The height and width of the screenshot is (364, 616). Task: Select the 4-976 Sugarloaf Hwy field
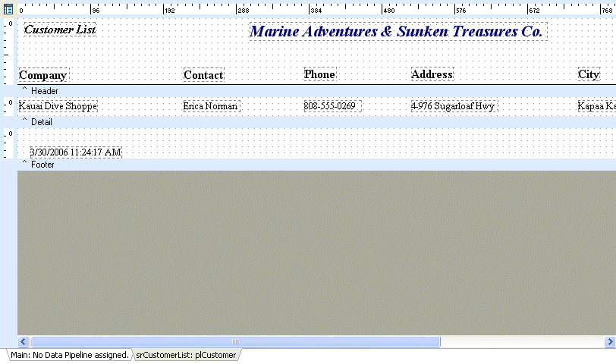click(x=454, y=106)
